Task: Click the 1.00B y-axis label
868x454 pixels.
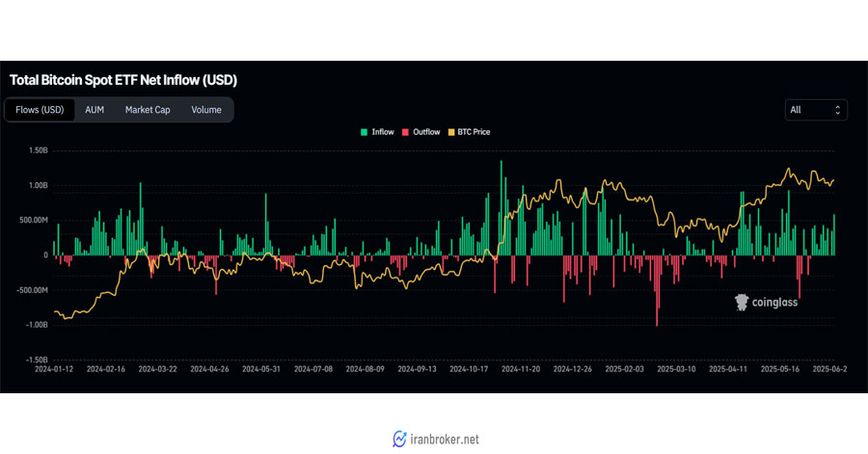Action: [x=39, y=185]
